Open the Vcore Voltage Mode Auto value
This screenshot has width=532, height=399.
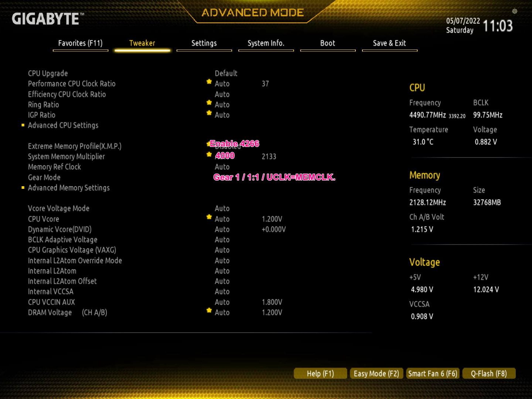[x=222, y=209]
